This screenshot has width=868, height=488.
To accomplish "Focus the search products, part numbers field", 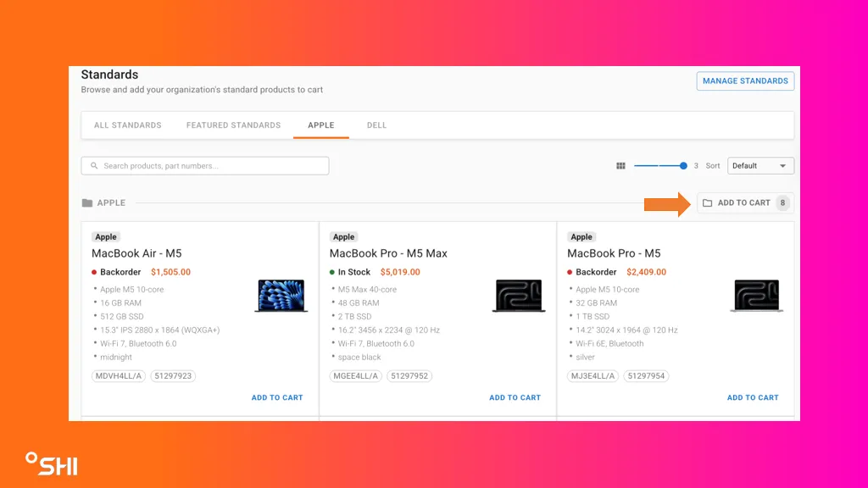I will (205, 166).
